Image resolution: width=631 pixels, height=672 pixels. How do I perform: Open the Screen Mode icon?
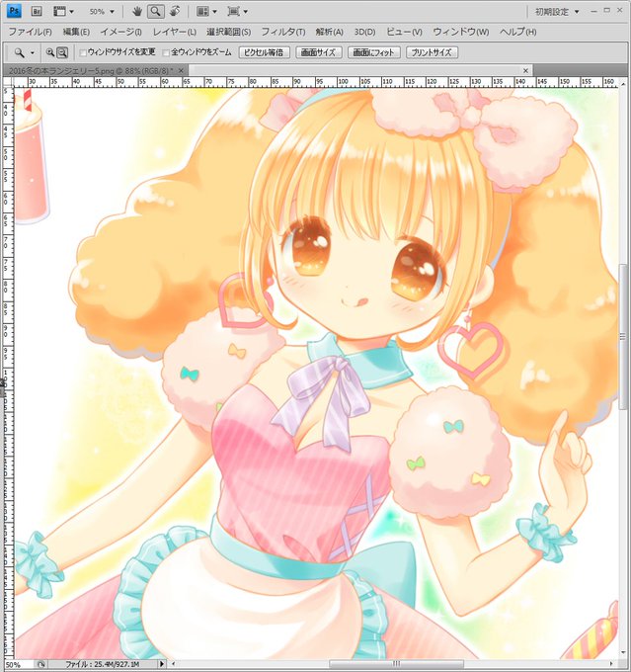click(233, 12)
